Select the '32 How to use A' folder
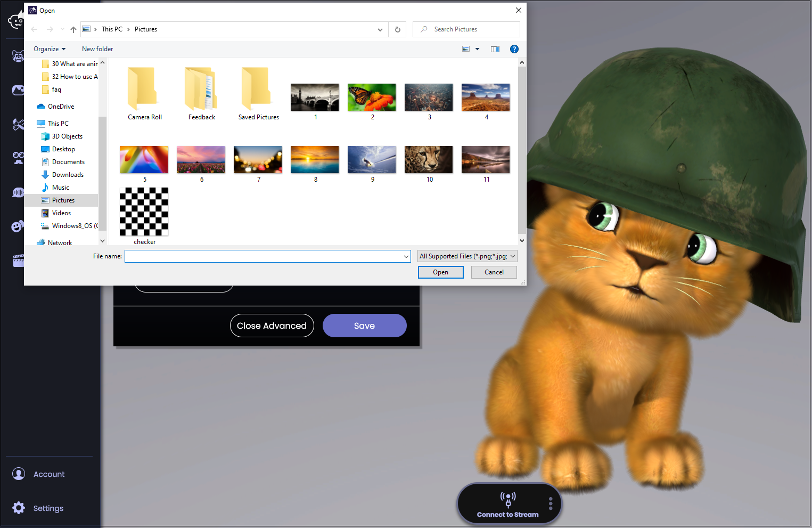The height and width of the screenshot is (528, 812). point(70,77)
